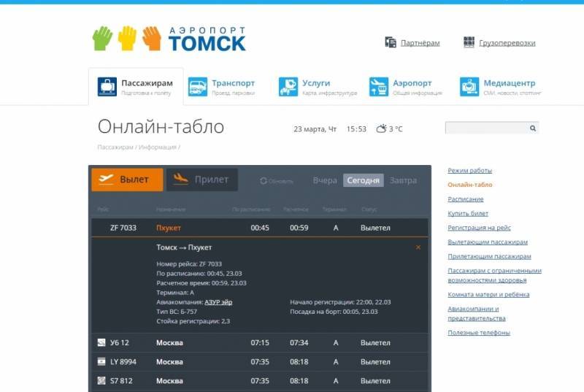Close the flight details with orange X
This screenshot has width=584, height=392.
pos(418,247)
